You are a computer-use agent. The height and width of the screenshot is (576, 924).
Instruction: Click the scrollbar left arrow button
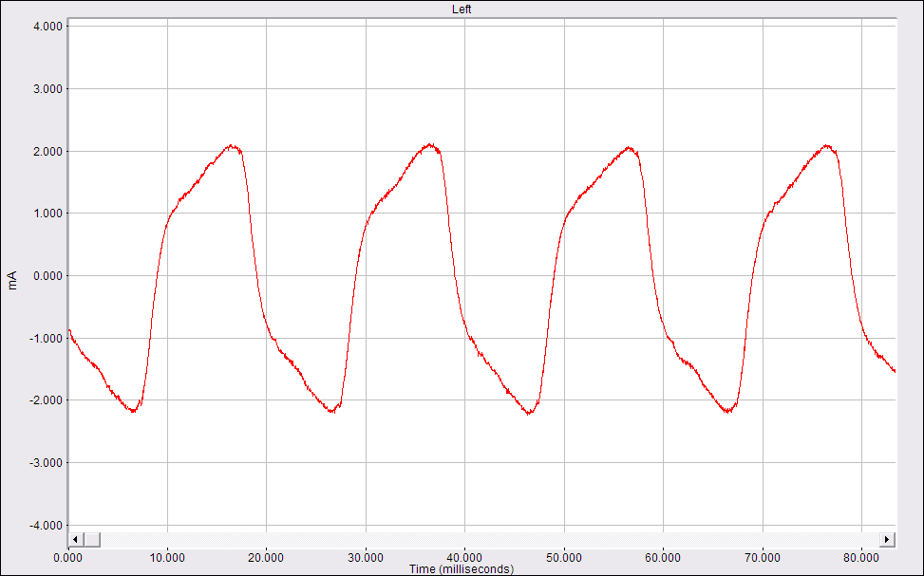click(75, 540)
